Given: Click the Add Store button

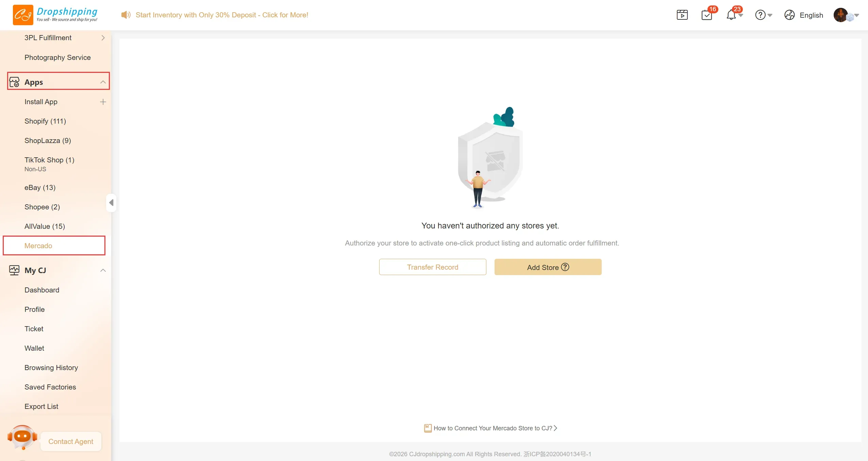Looking at the screenshot, I should [548, 267].
